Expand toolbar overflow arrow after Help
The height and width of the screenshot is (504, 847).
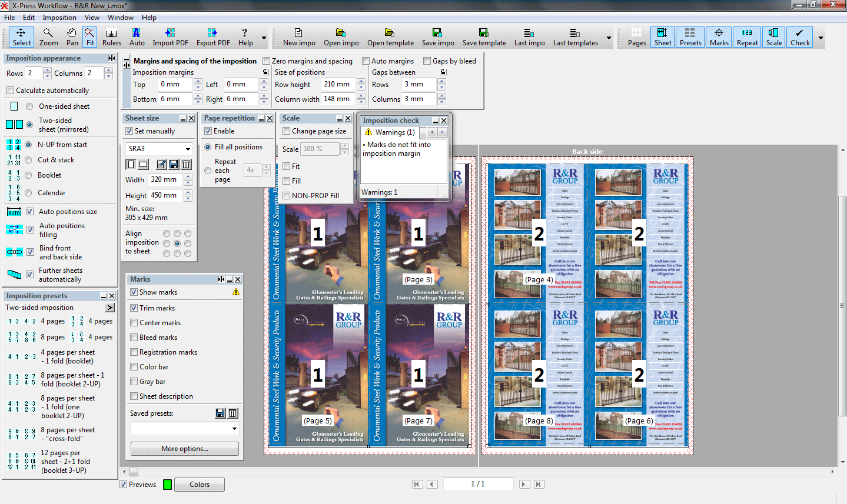click(264, 38)
